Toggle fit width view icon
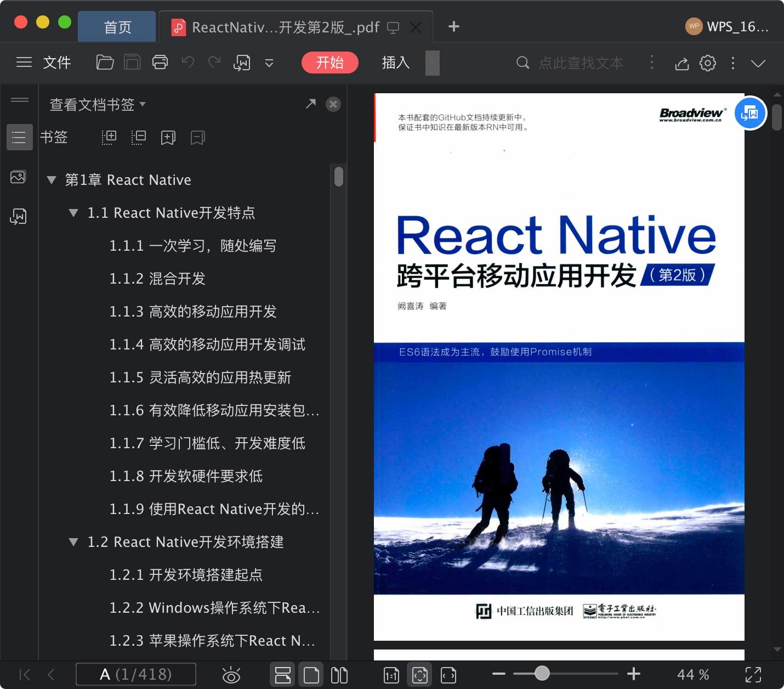The width and height of the screenshot is (784, 689). click(x=448, y=675)
